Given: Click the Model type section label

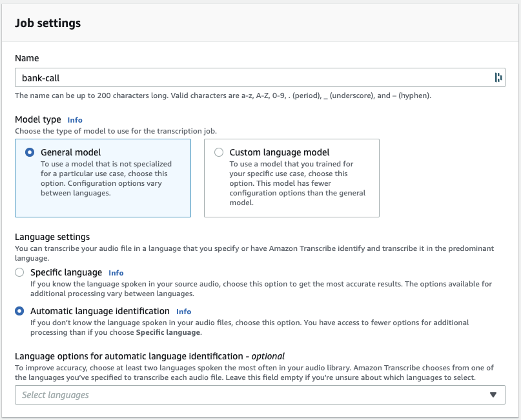Looking at the screenshot, I should click(x=38, y=119).
